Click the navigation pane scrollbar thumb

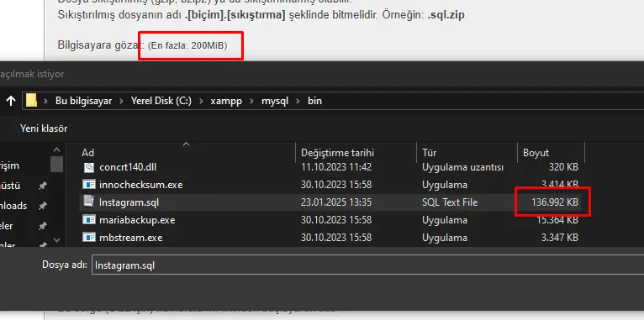point(56,164)
